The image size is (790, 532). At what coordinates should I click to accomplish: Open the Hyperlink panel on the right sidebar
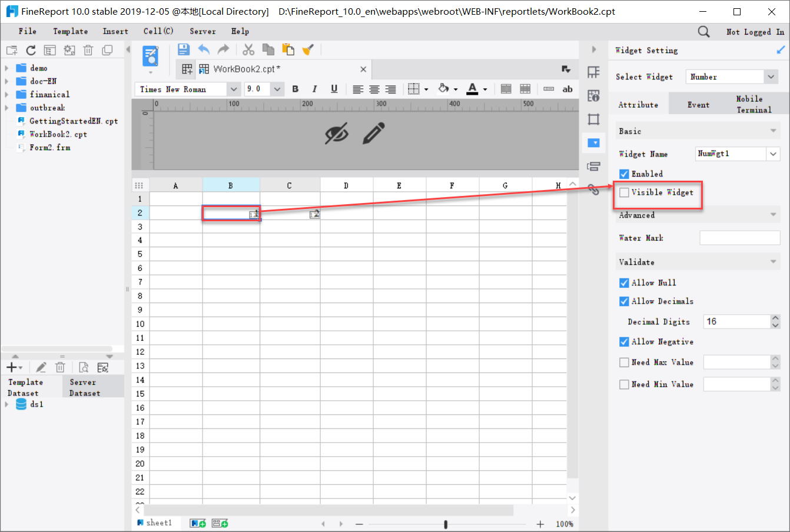(x=594, y=189)
